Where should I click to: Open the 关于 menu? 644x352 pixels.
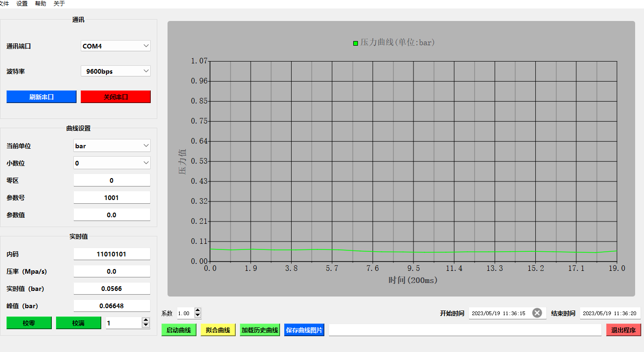pyautogui.click(x=59, y=3)
